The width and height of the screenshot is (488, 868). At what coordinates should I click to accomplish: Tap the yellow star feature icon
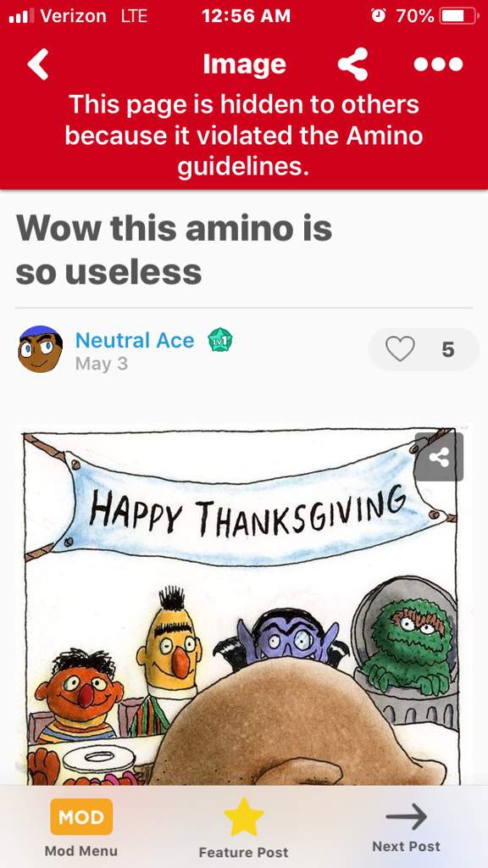(x=243, y=816)
